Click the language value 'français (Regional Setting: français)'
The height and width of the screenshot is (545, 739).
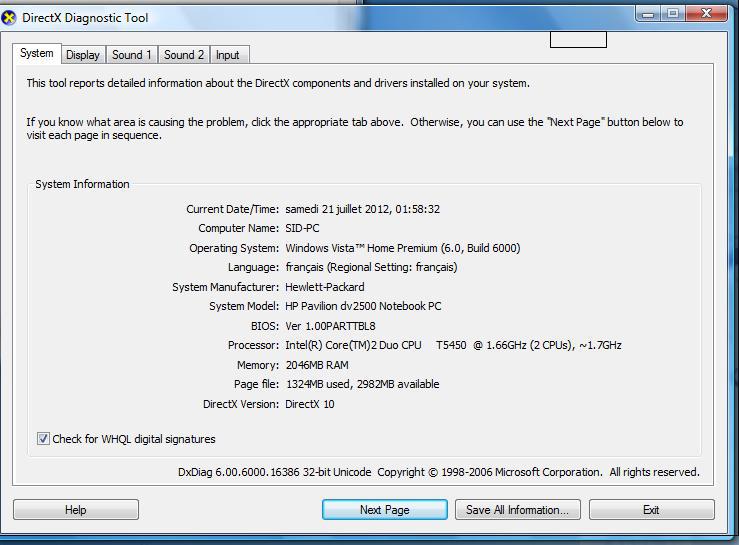[x=371, y=267]
